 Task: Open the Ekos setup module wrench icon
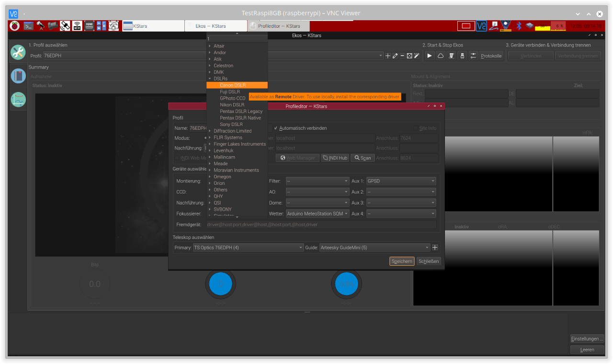click(18, 53)
